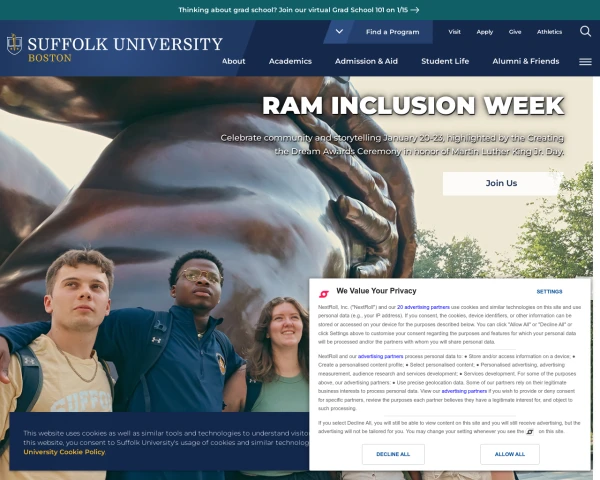Open the Admission & Aid menu

click(366, 61)
